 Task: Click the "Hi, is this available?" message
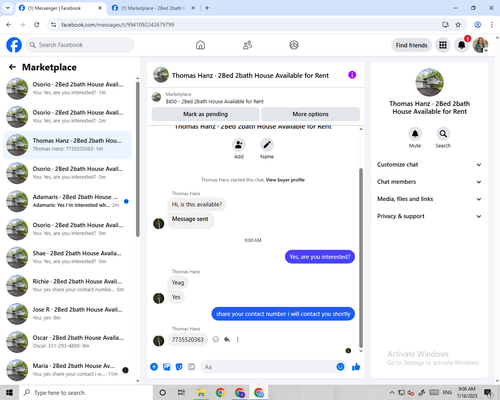197,204
